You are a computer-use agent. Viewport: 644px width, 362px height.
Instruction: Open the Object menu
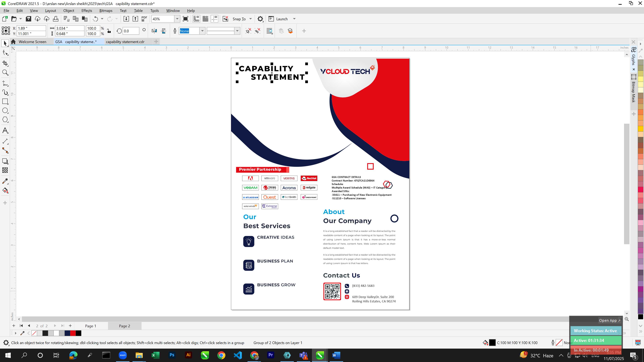tap(68, 11)
